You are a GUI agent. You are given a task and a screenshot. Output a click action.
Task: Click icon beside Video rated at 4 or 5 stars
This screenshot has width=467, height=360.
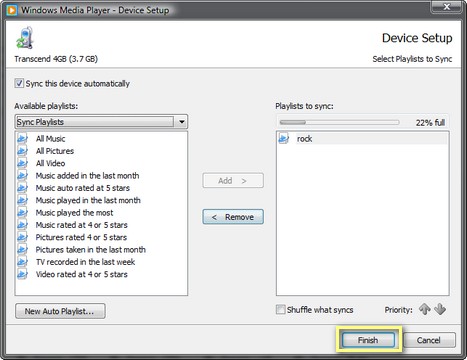(x=22, y=274)
